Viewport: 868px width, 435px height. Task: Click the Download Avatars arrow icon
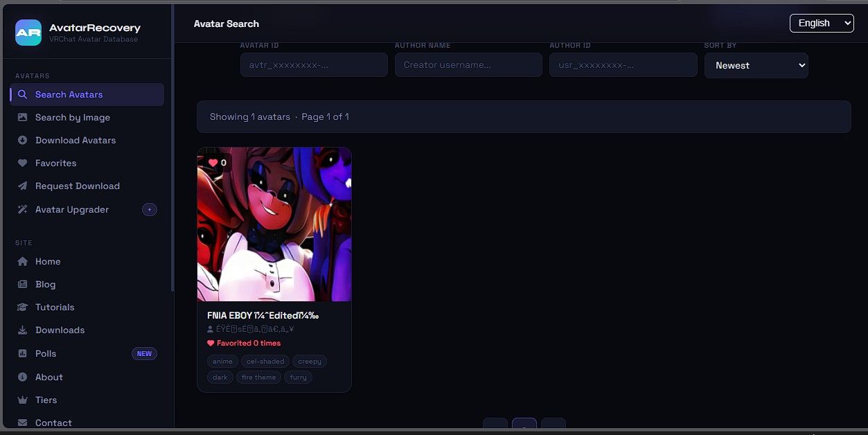click(22, 140)
